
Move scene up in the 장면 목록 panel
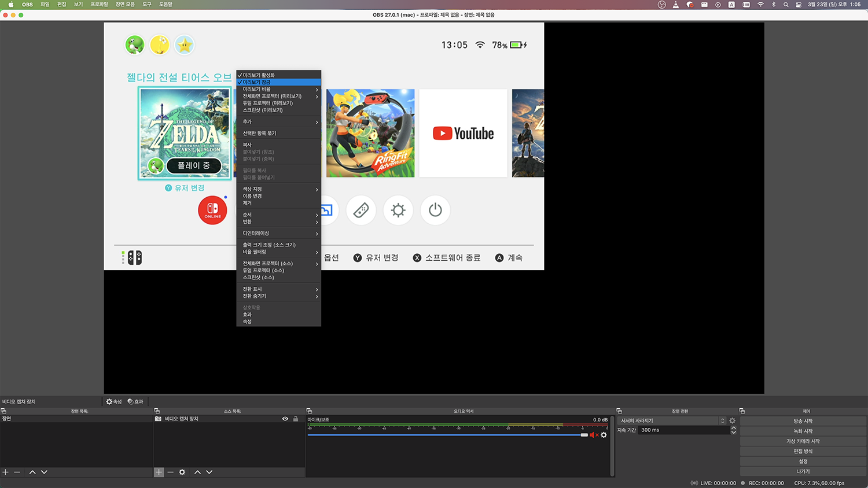(32, 472)
